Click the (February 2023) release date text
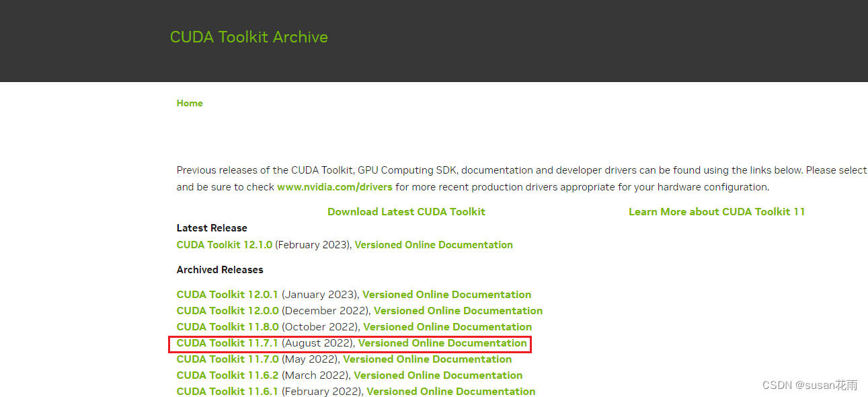868x397 pixels. (312, 245)
